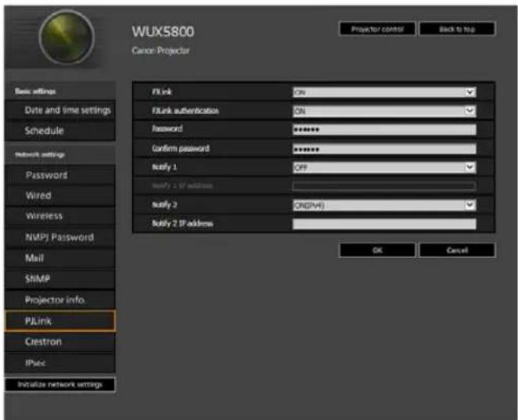The height and width of the screenshot is (420, 518).
Task: Expand the Notify 2 ON(IPv4) dropdown
Action: pyautogui.click(x=384, y=205)
